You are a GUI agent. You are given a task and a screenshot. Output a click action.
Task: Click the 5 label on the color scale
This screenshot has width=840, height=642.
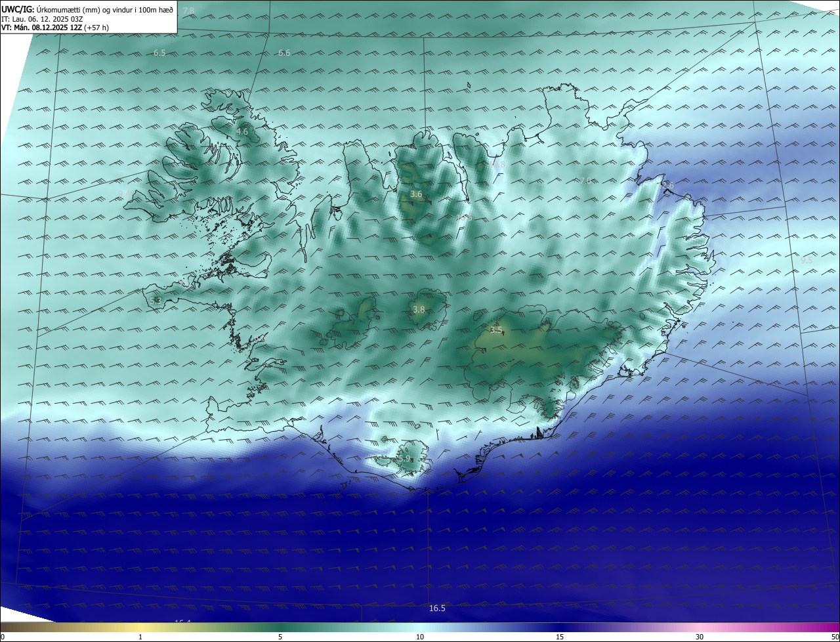(x=280, y=637)
